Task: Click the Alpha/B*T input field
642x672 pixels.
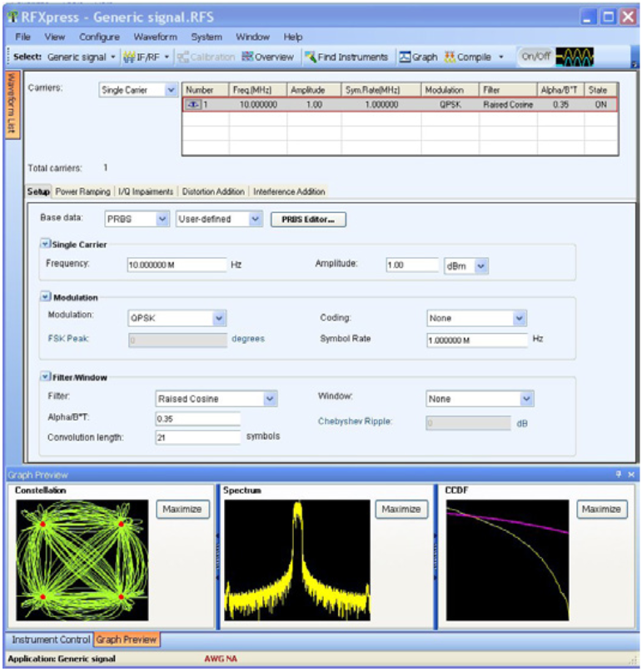Action: pyautogui.click(x=197, y=419)
